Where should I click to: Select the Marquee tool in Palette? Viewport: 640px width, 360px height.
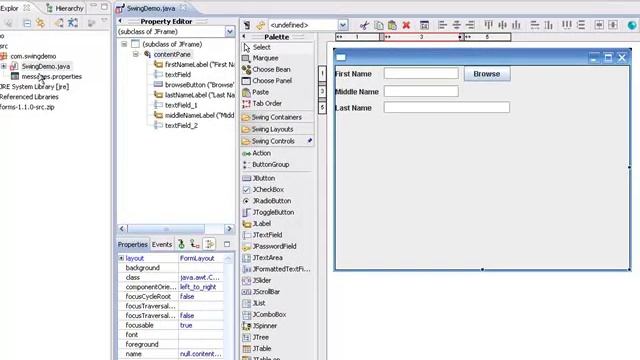click(x=260, y=58)
